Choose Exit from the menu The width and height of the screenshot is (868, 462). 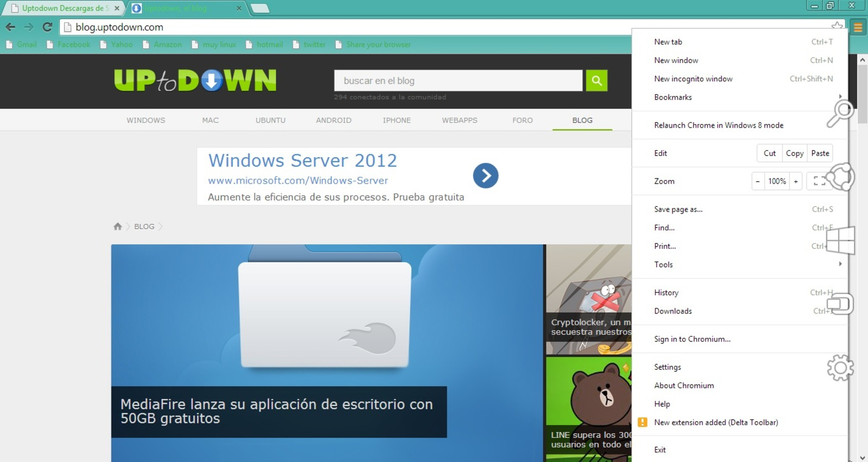tap(740, 450)
